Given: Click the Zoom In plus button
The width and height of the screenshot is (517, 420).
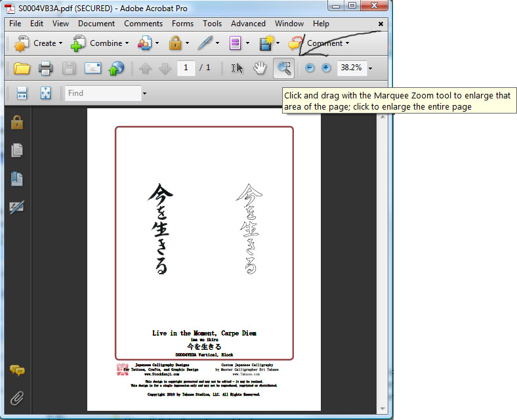Looking at the screenshot, I should pos(326,68).
